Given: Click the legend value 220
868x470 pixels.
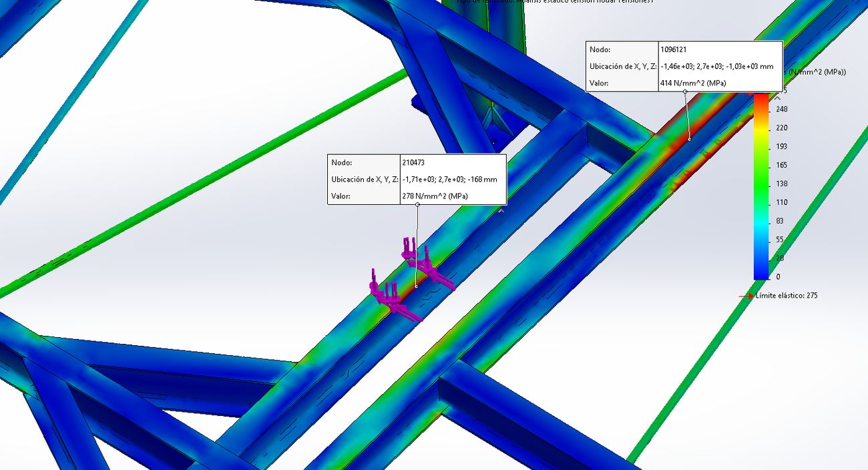Looking at the screenshot, I should [782, 128].
